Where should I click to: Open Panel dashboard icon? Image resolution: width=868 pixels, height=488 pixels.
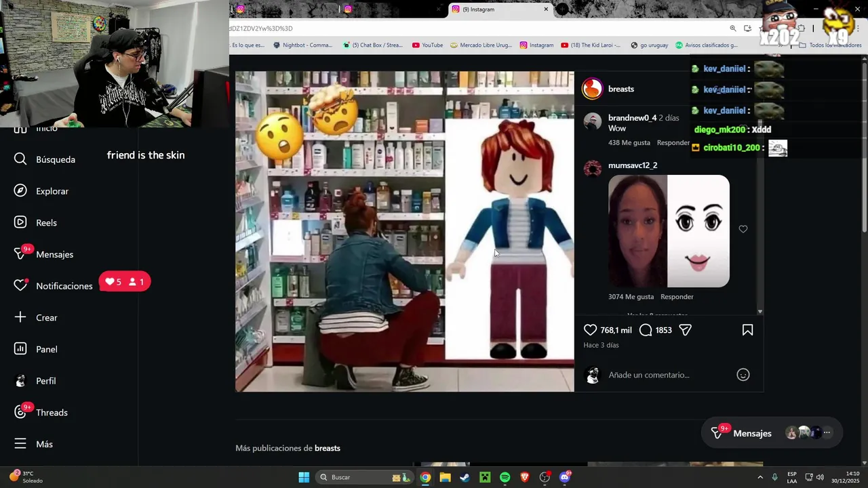(x=21, y=349)
